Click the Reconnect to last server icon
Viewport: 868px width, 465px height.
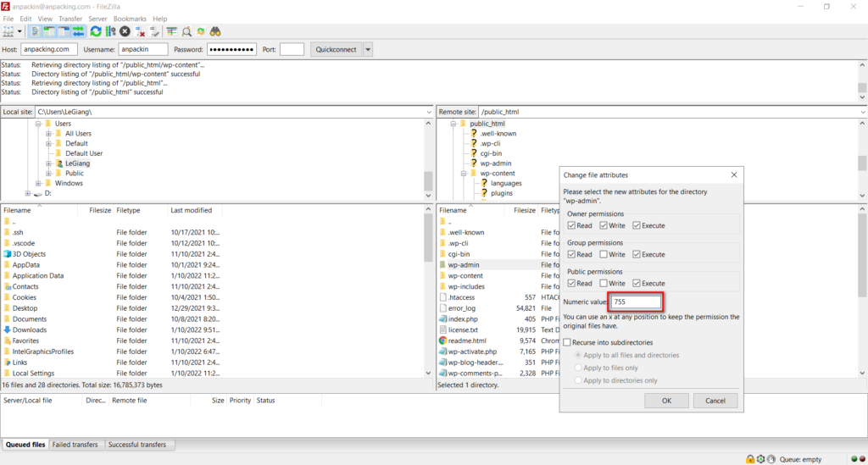(x=154, y=31)
